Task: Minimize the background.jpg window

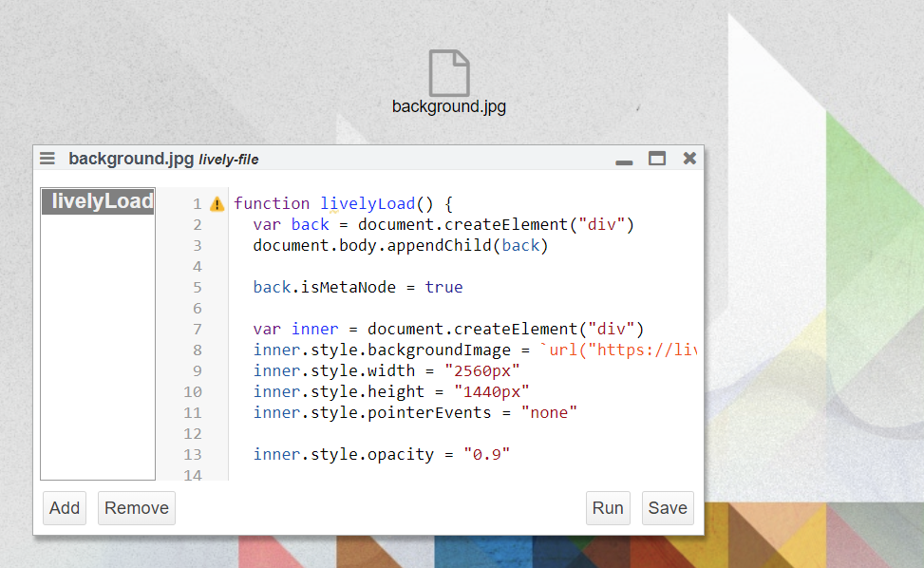Action: coord(624,160)
